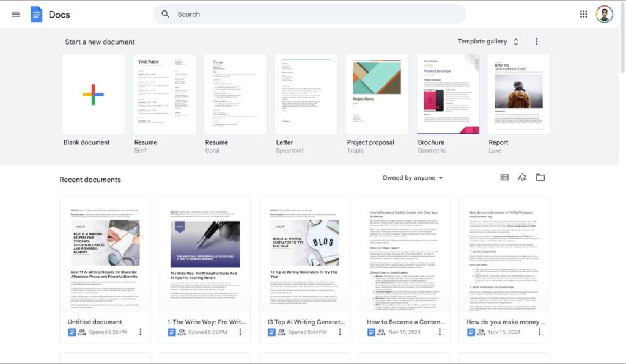Viewport: 626px width, 364px height.
Task: Open 'How to Become a Content' document
Action: (404, 253)
